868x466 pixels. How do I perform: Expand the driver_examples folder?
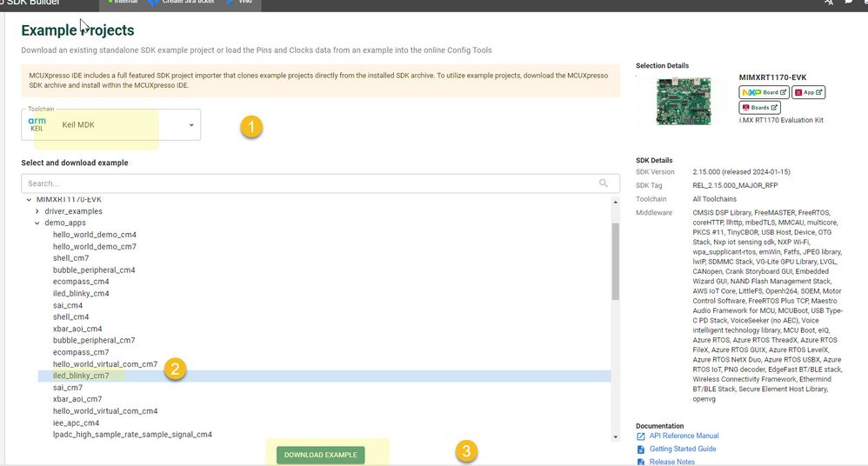tap(37, 211)
